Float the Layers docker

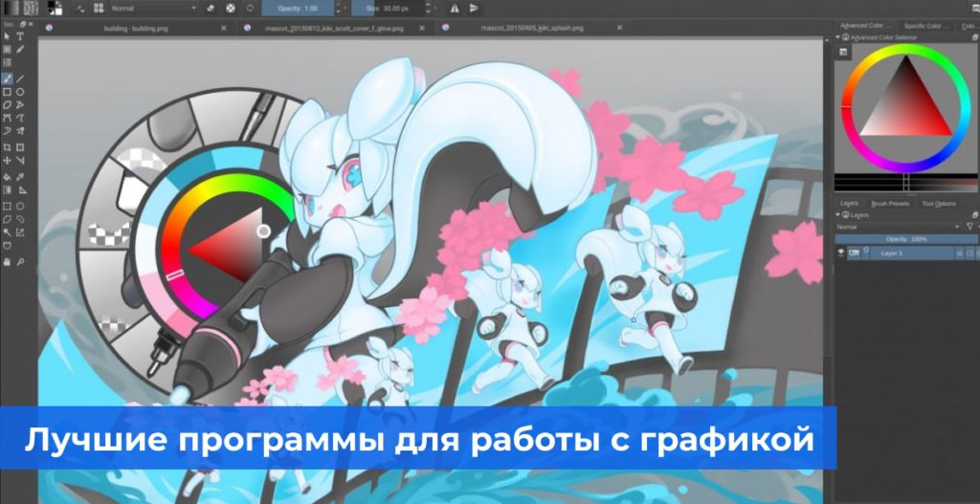tap(975, 215)
